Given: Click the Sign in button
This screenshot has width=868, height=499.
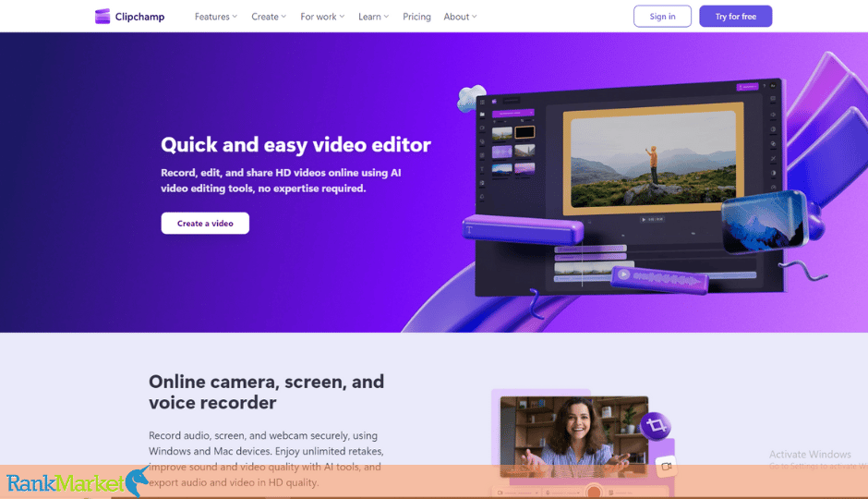Looking at the screenshot, I should coord(662,16).
